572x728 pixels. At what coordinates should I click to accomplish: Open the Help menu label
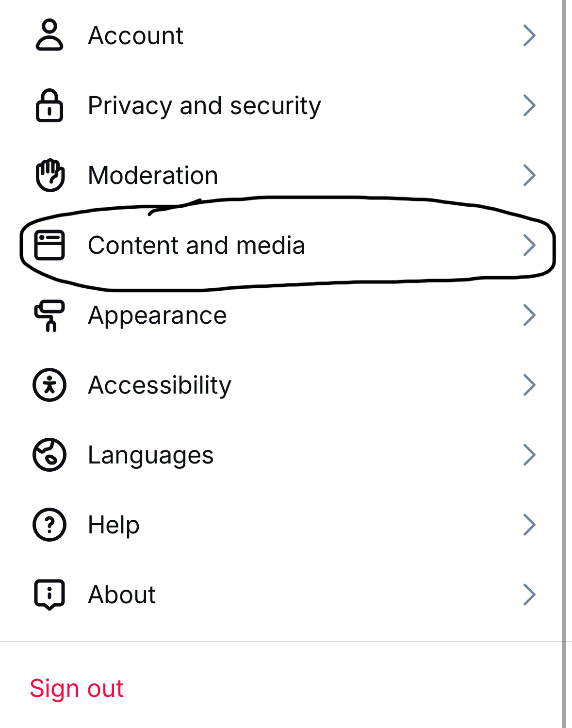(x=114, y=525)
